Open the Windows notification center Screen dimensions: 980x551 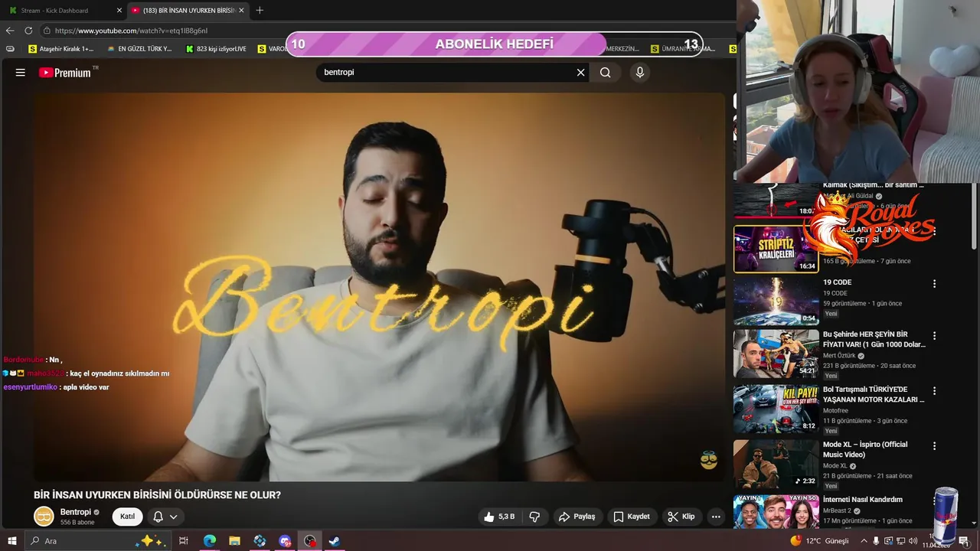coord(964,541)
